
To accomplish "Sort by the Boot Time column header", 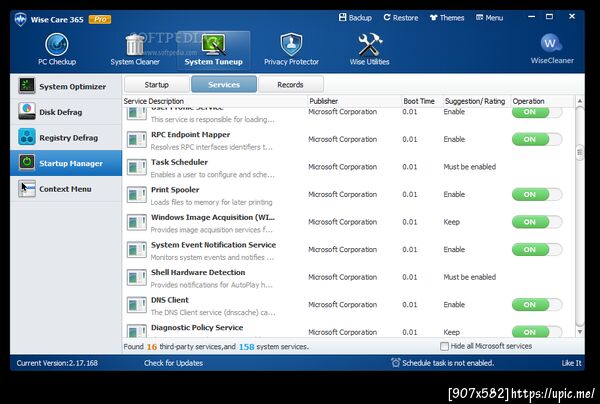I will click(x=422, y=101).
